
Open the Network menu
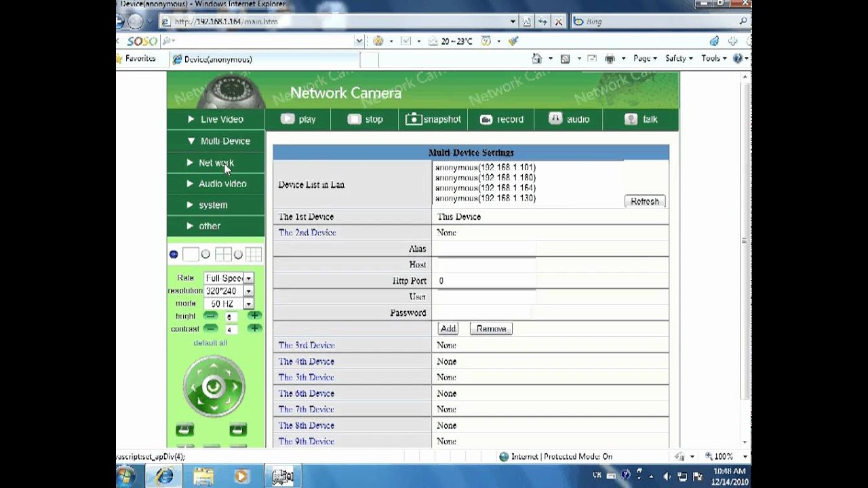tap(216, 163)
